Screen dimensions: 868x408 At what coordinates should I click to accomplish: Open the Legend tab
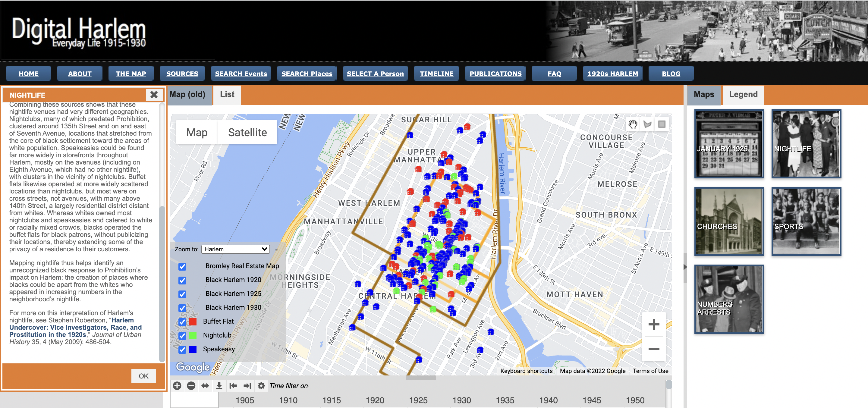click(x=743, y=95)
